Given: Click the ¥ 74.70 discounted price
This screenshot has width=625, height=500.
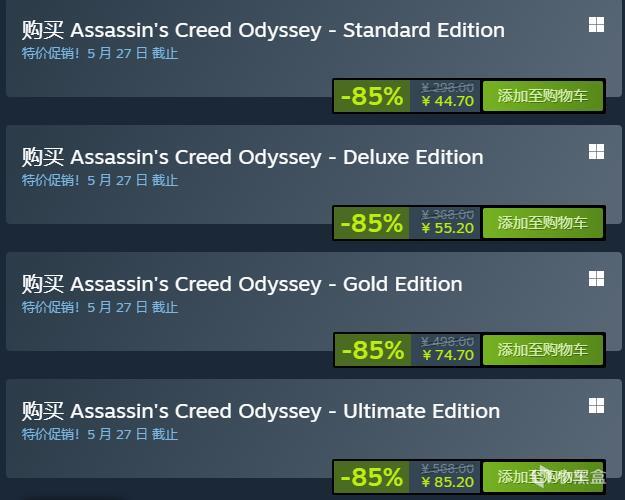Looking at the screenshot, I should (x=448, y=356).
